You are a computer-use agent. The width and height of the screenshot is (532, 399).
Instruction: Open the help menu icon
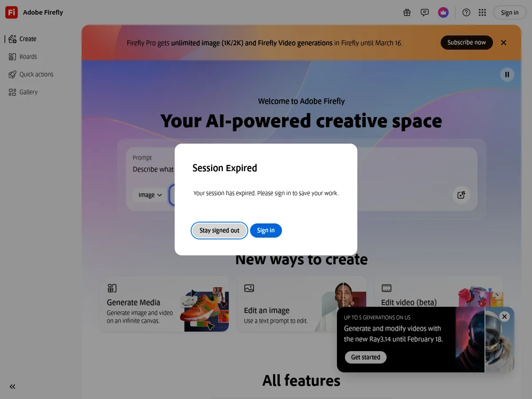point(466,12)
